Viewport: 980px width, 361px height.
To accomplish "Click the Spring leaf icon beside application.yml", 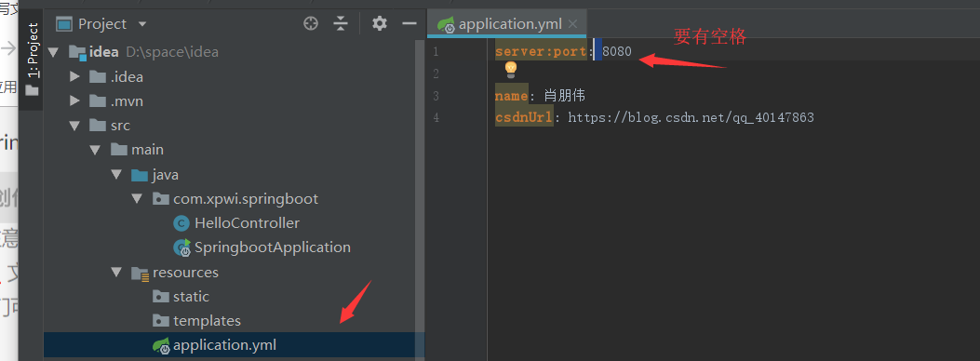I will click(x=162, y=345).
